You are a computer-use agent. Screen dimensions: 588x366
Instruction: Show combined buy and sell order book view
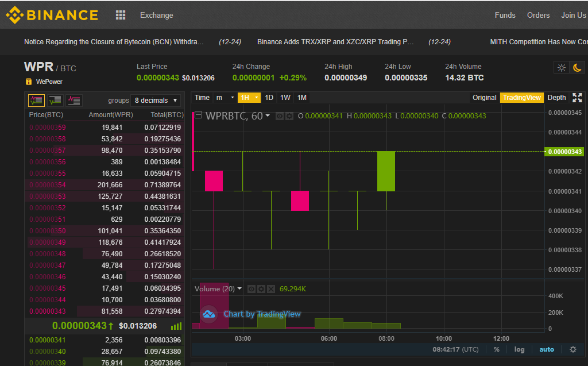point(36,100)
